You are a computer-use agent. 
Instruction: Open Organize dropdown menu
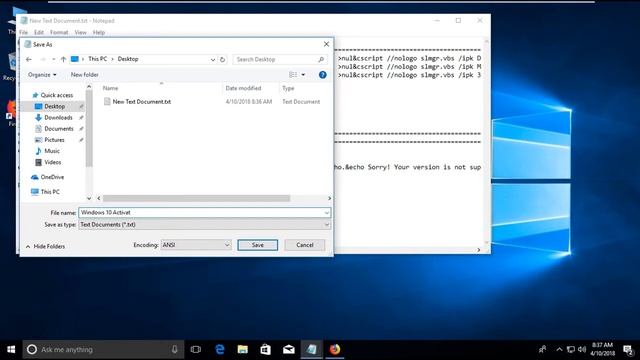tap(42, 75)
